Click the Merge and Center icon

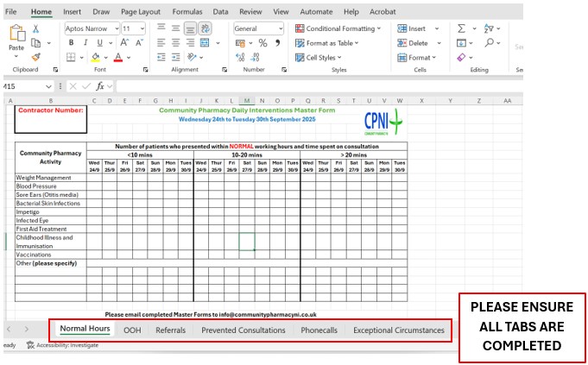(x=205, y=42)
